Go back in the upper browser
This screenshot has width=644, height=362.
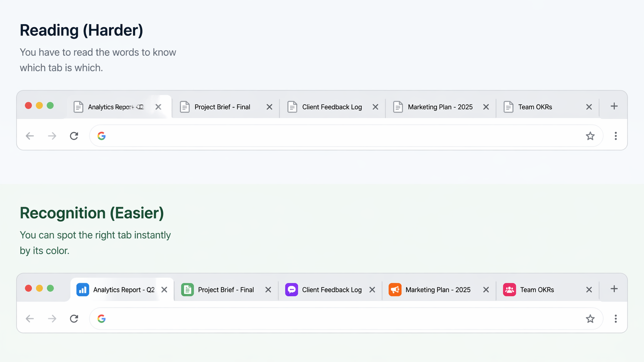click(30, 136)
